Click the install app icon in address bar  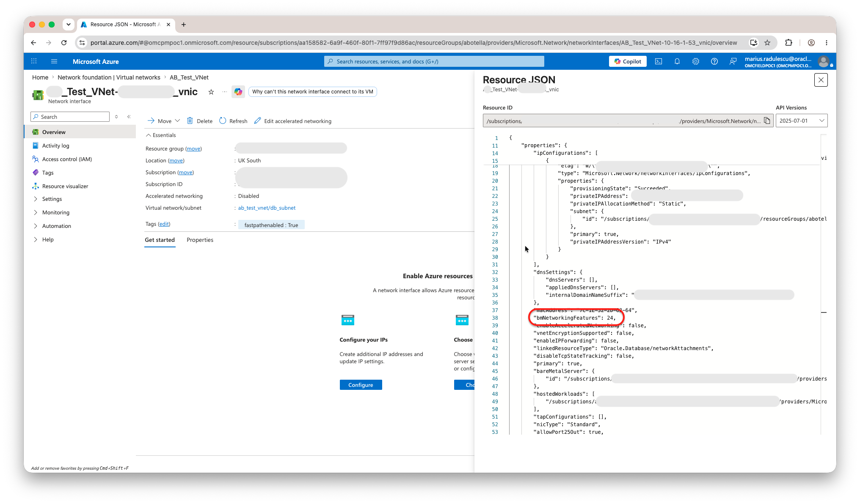click(754, 43)
